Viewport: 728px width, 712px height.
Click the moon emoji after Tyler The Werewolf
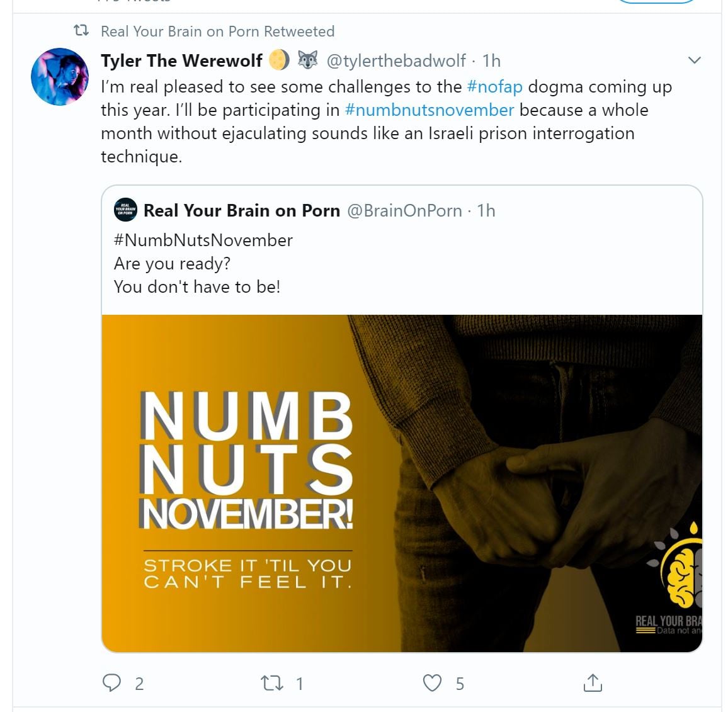point(279,60)
